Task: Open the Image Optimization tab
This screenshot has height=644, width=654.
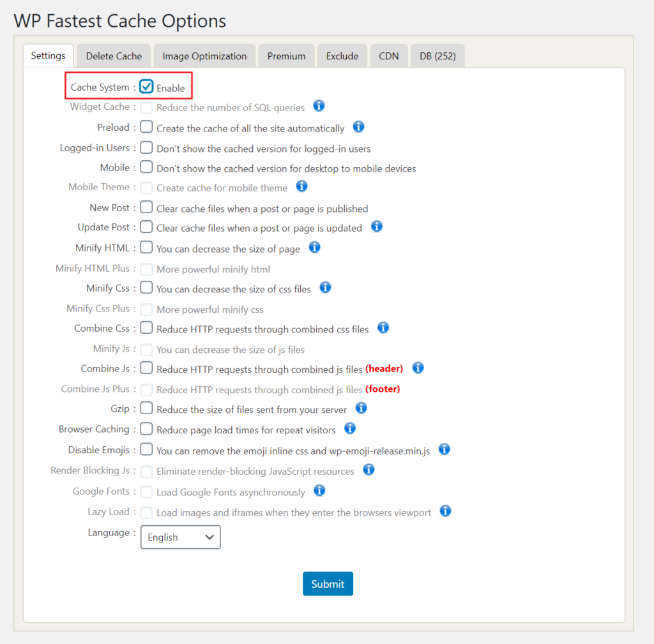Action: coord(204,56)
